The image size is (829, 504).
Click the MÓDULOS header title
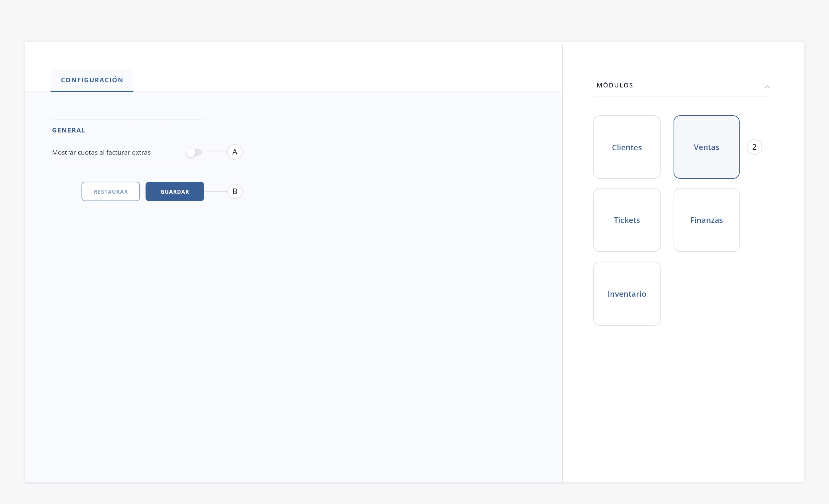pos(614,85)
